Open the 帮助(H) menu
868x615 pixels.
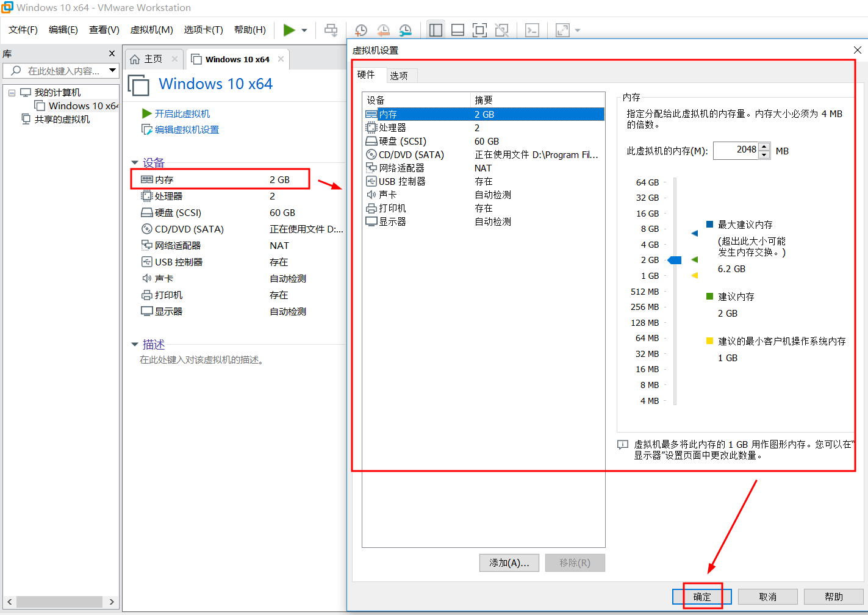tap(250, 29)
